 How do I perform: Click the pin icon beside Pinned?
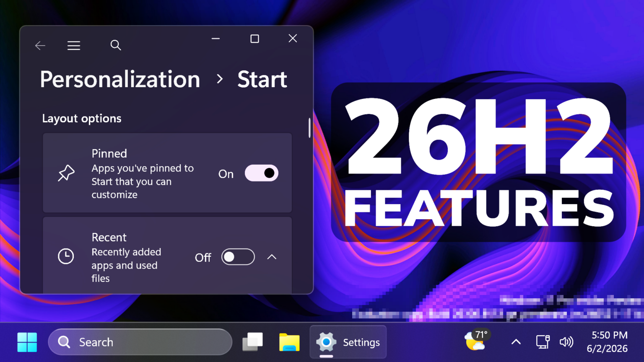click(x=66, y=173)
